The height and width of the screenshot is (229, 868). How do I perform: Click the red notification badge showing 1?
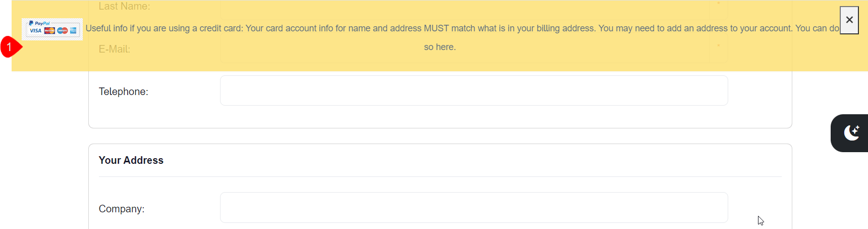[9, 47]
